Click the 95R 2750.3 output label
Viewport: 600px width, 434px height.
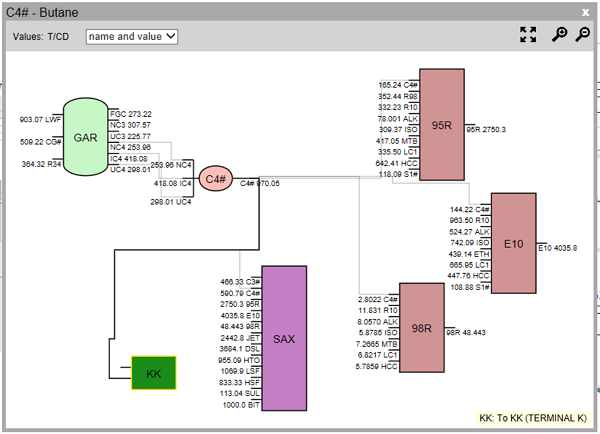[x=486, y=130]
